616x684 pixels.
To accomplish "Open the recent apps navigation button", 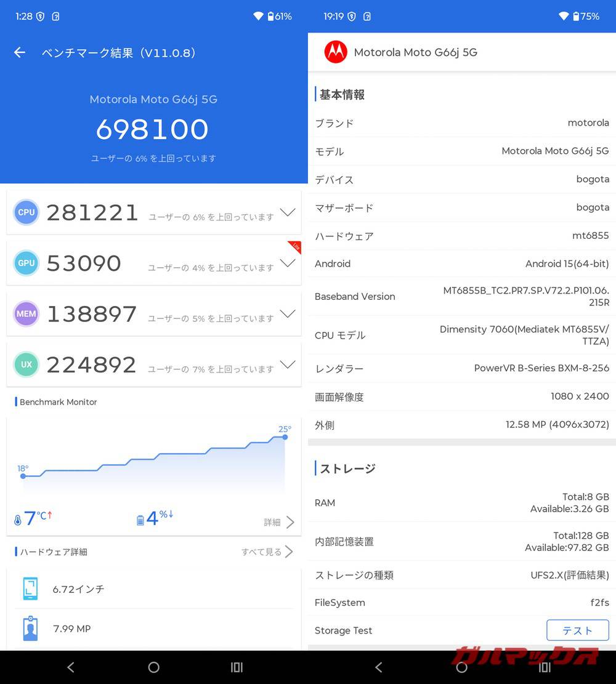I will (x=237, y=667).
